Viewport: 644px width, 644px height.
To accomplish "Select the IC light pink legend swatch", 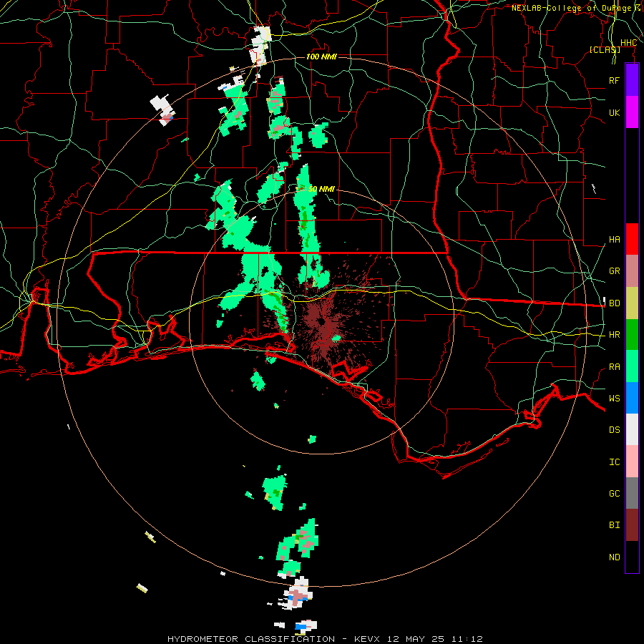I will (632, 462).
